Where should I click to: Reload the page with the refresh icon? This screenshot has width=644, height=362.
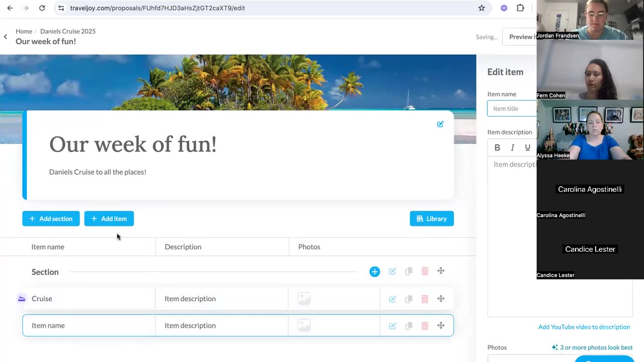pos(42,8)
